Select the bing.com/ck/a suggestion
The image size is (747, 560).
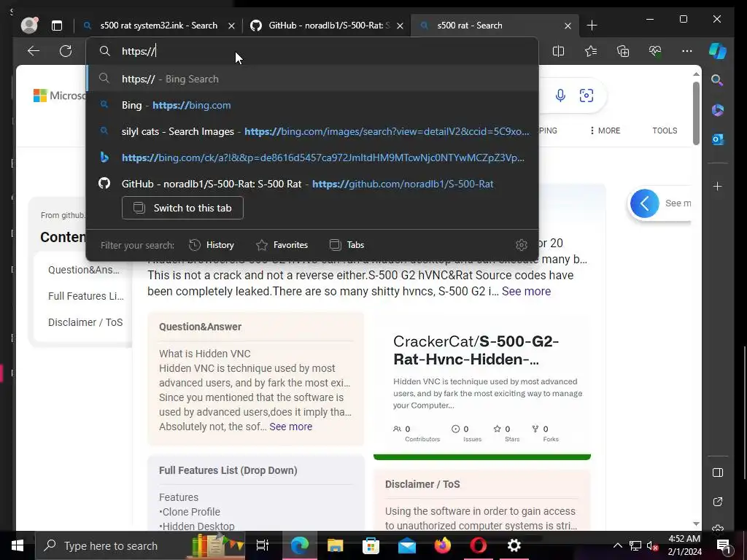coord(312,157)
